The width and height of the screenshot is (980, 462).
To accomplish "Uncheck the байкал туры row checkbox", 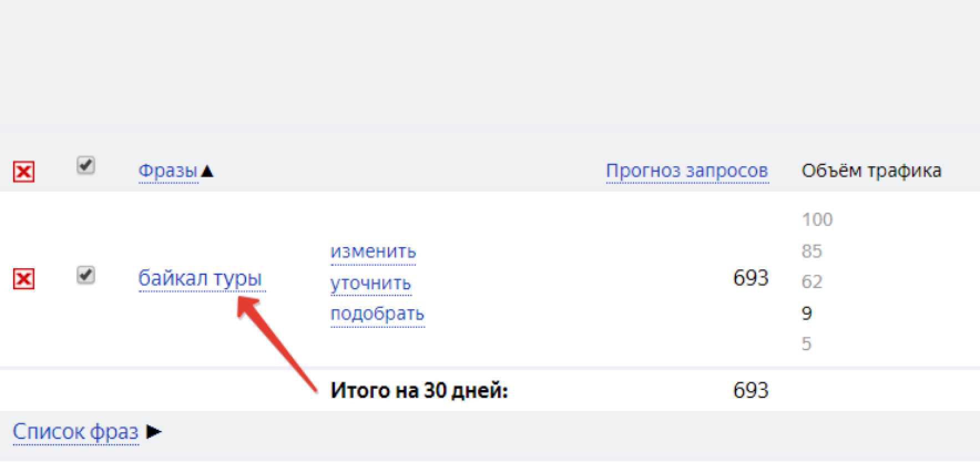I will 85,275.
